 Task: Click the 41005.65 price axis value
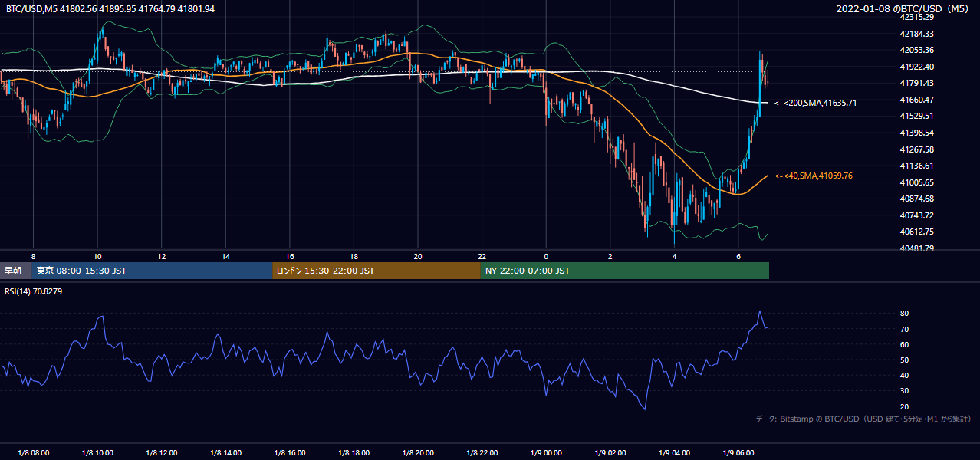click(917, 182)
